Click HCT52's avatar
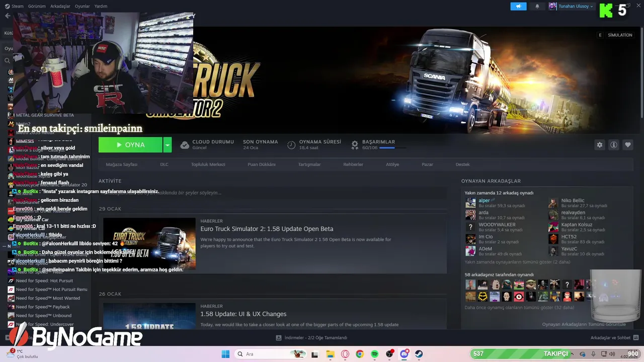Viewport: 644px width, 362px height. pyautogui.click(x=553, y=239)
